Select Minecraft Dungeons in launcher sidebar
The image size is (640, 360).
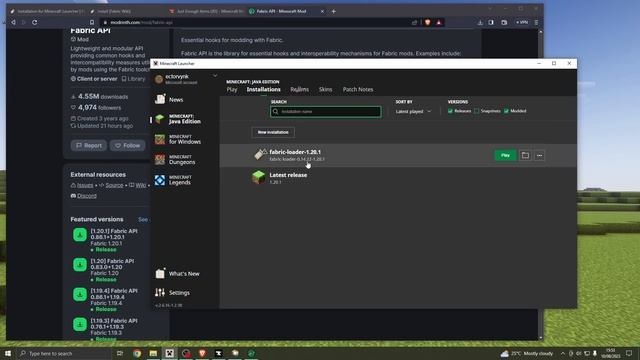click(x=176, y=160)
